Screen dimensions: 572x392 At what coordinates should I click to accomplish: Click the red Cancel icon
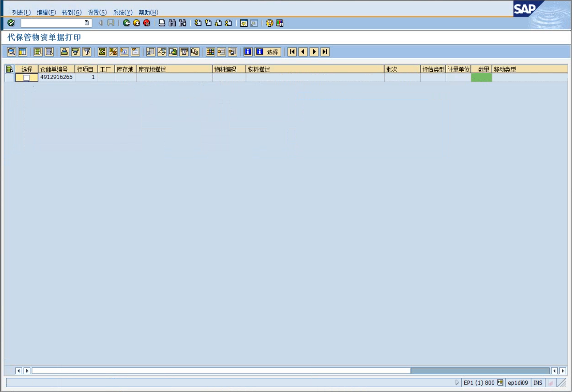146,23
